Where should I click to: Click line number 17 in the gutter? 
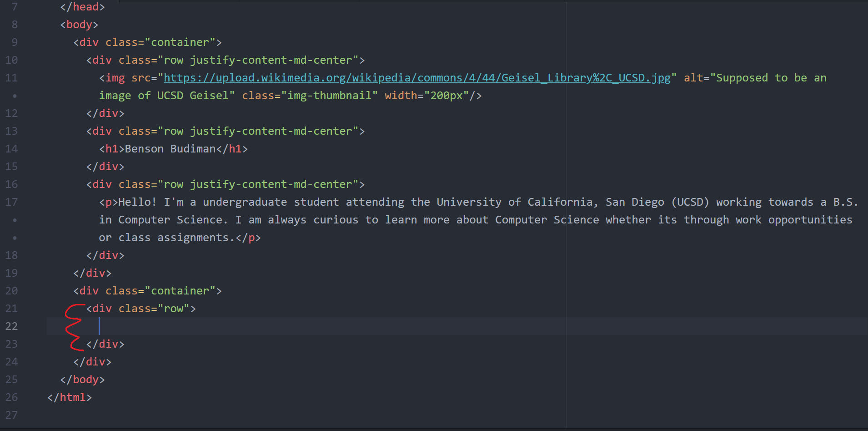click(x=12, y=202)
